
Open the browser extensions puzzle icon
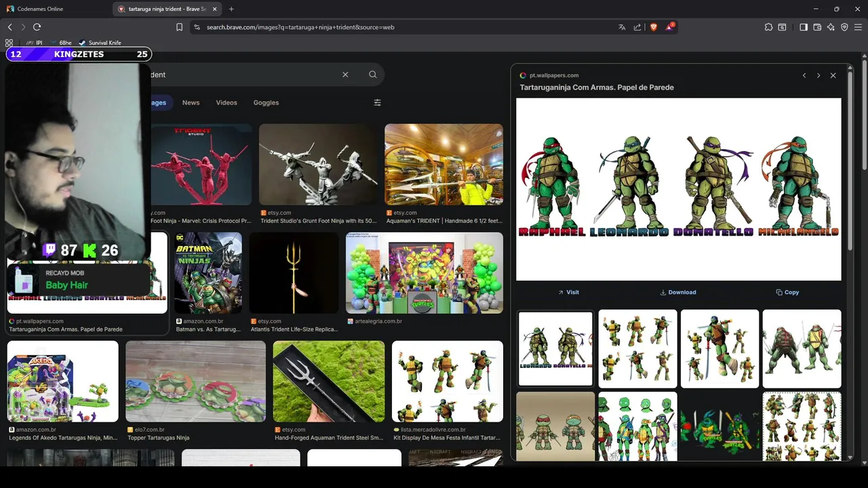(768, 27)
